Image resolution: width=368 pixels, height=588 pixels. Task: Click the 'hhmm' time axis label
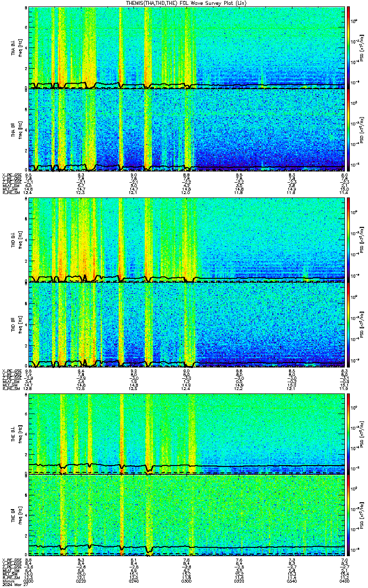(7, 582)
